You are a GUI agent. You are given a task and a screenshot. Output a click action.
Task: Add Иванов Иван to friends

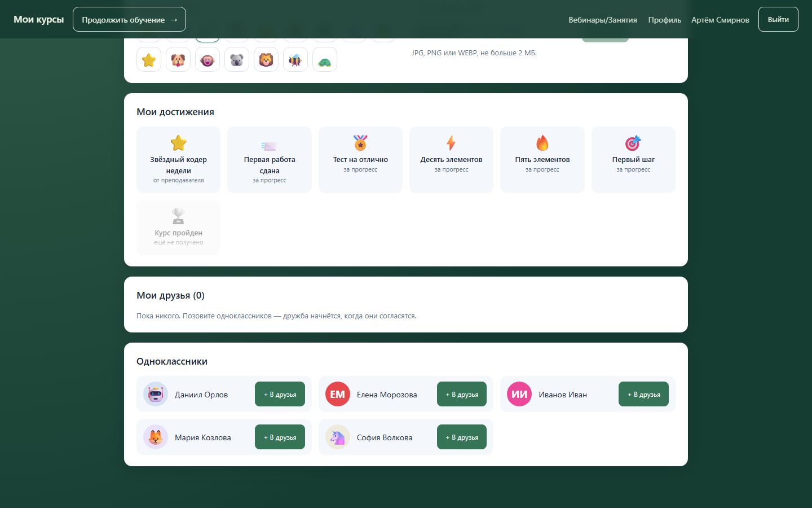pyautogui.click(x=643, y=394)
